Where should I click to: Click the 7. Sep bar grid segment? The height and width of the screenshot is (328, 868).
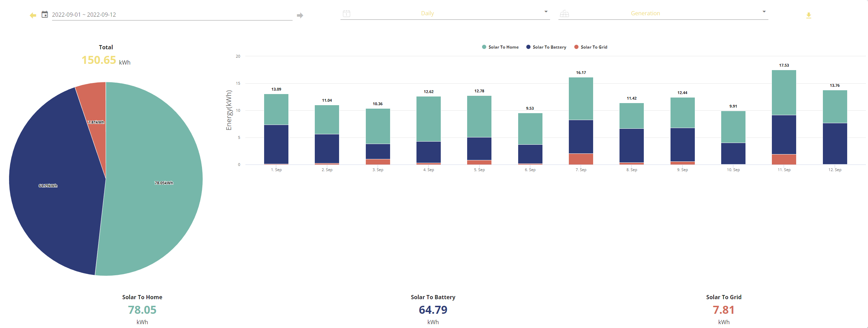click(x=581, y=159)
